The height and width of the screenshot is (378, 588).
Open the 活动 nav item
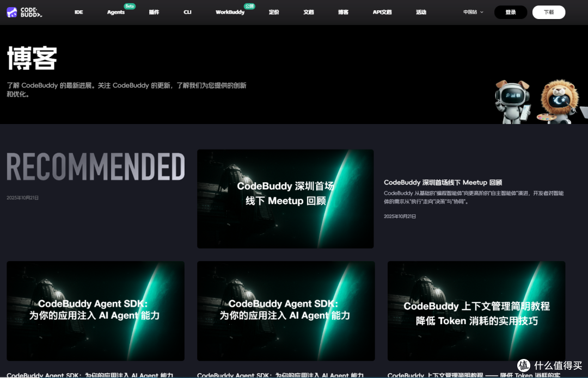pos(421,13)
